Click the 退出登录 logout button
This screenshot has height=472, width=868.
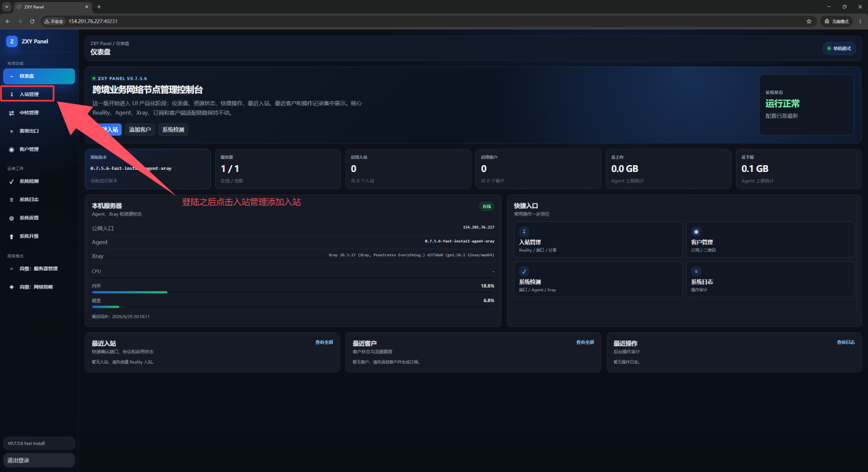[39, 460]
